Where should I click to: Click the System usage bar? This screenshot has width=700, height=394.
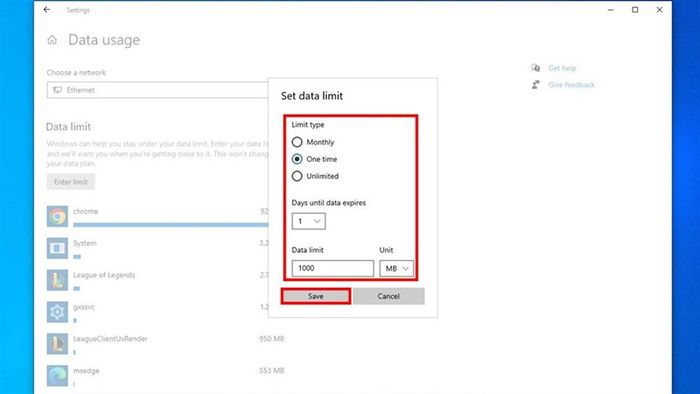click(77, 257)
